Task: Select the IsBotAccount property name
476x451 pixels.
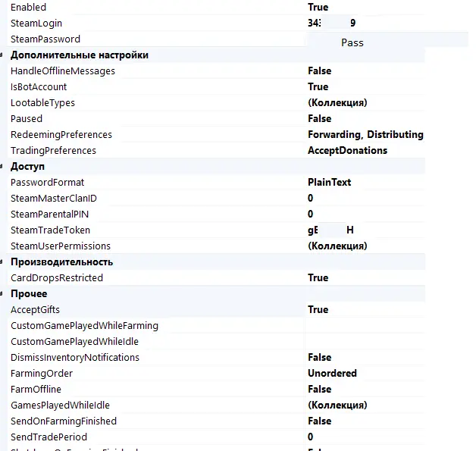Action: [x=39, y=87]
